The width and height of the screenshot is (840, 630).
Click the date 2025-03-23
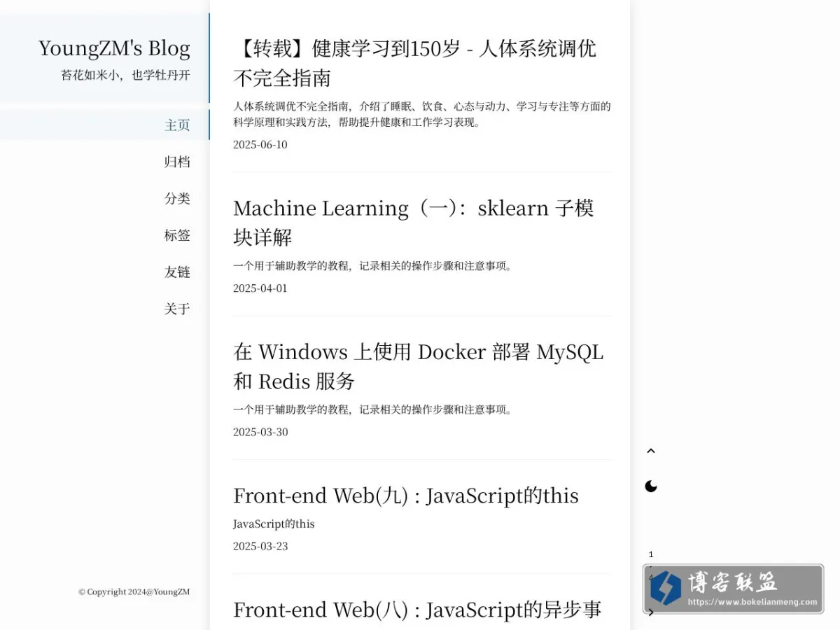click(260, 546)
